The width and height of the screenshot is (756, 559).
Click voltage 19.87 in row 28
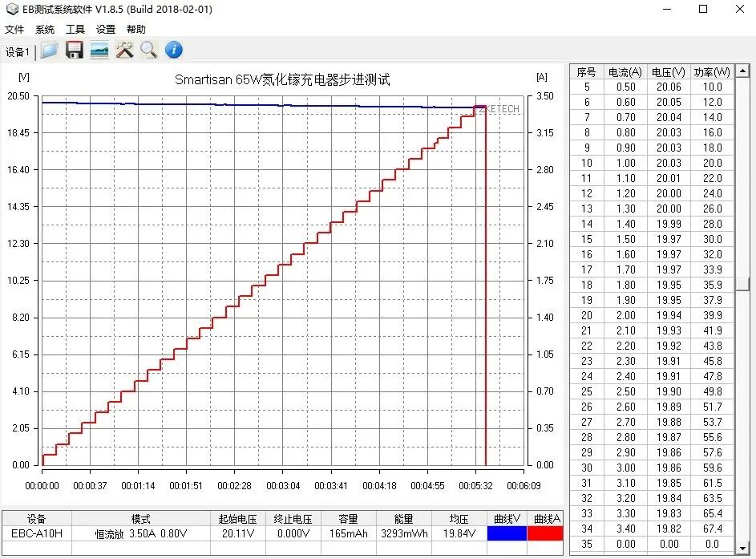(669, 437)
